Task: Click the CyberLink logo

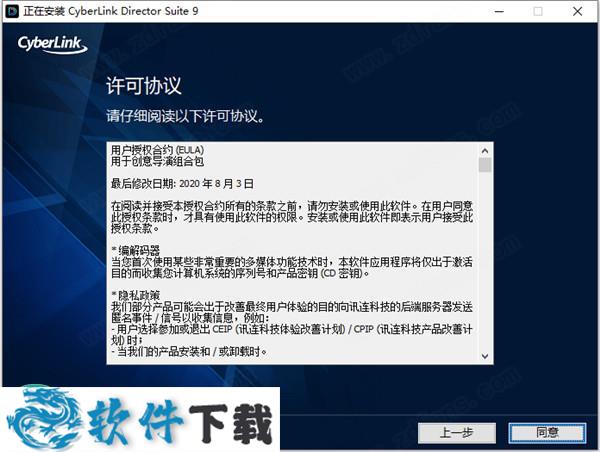Action: (52, 44)
